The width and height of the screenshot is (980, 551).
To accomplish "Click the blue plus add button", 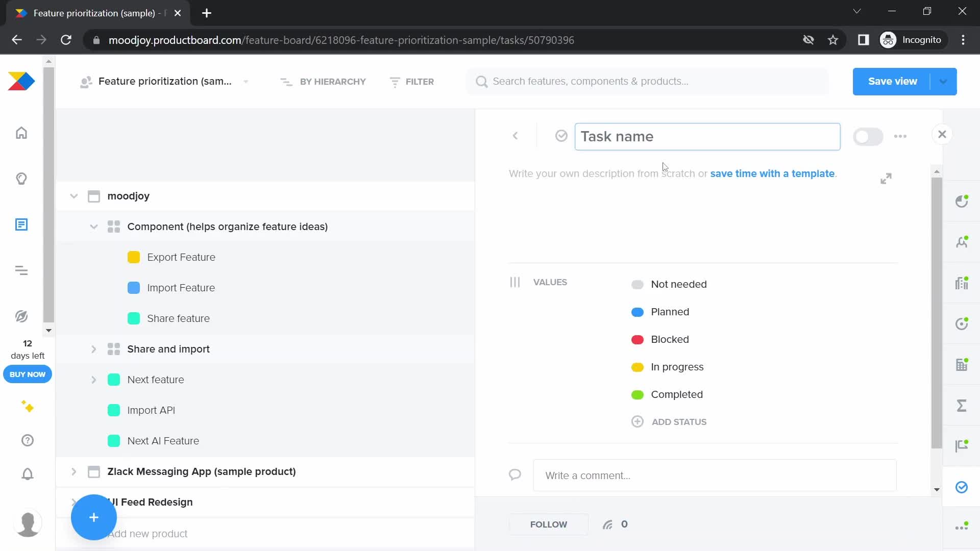I will coord(94,517).
